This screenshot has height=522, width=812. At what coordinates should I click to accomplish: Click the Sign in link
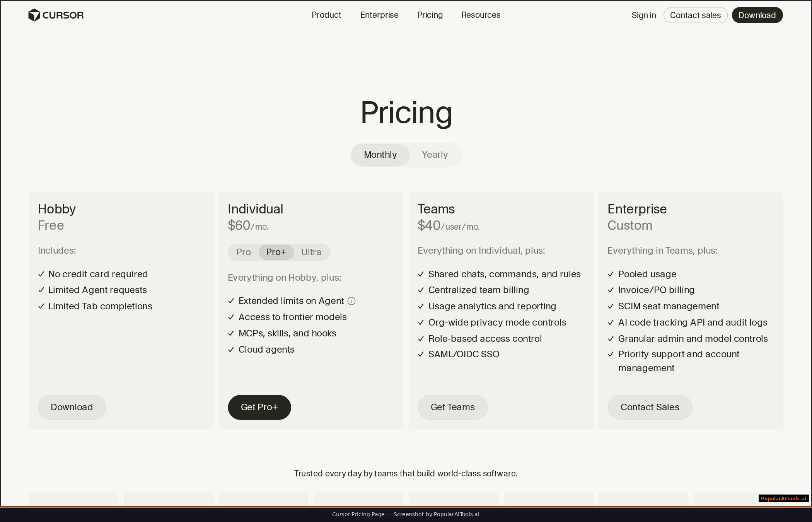pyautogui.click(x=643, y=15)
